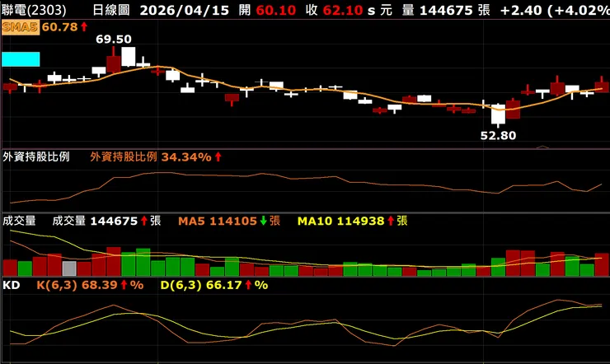Click the SMA5 value 60.78

click(x=59, y=27)
